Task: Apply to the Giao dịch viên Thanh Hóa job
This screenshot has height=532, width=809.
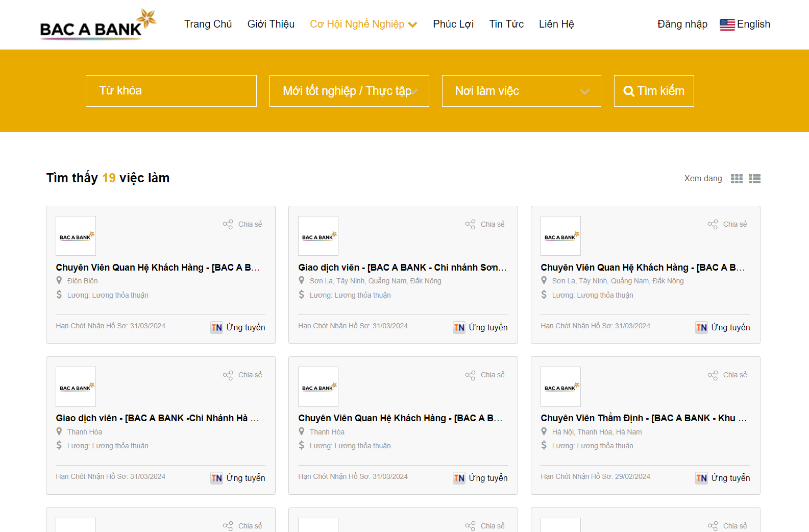Action: click(x=238, y=478)
